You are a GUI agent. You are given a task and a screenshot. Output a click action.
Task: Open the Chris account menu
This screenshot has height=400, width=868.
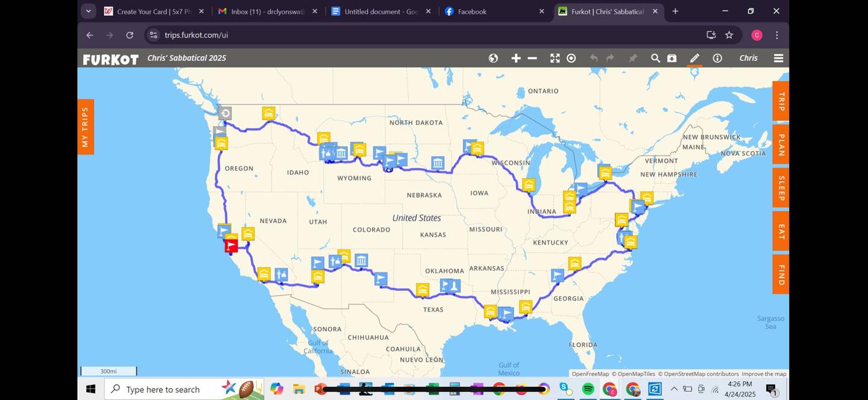(x=749, y=58)
